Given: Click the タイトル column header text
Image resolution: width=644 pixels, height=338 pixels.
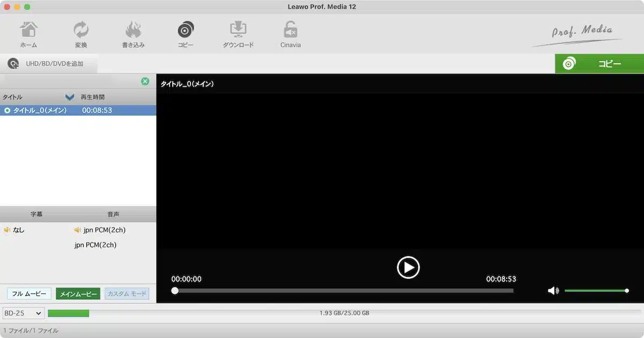Looking at the screenshot, I should [x=12, y=97].
